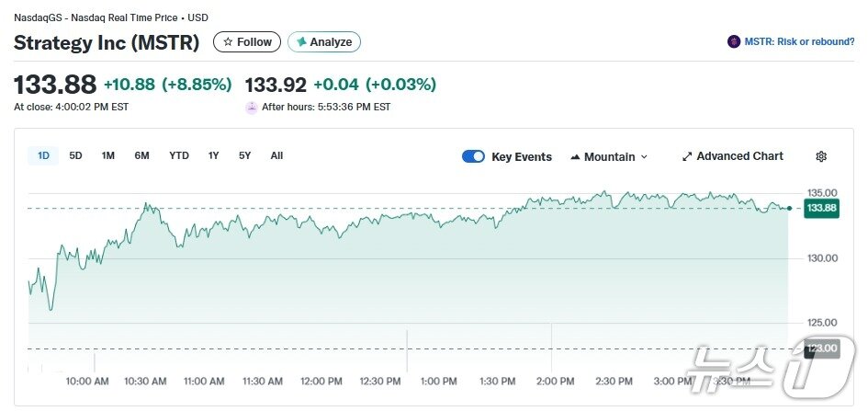The height and width of the screenshot is (411, 868).
Task: Click the Mountain chart type icon
Action: pos(575,157)
